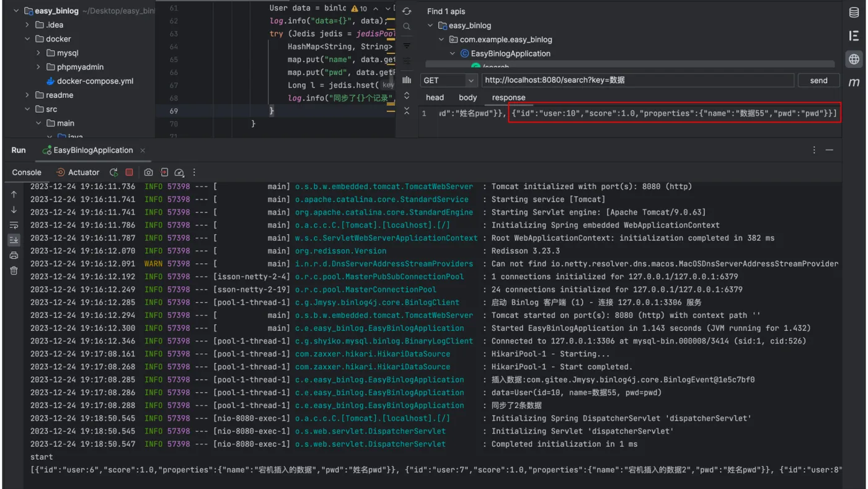Image resolution: width=868 pixels, height=489 pixels.
Task: Open the more options dots in Run toolbar
Action: 194,172
